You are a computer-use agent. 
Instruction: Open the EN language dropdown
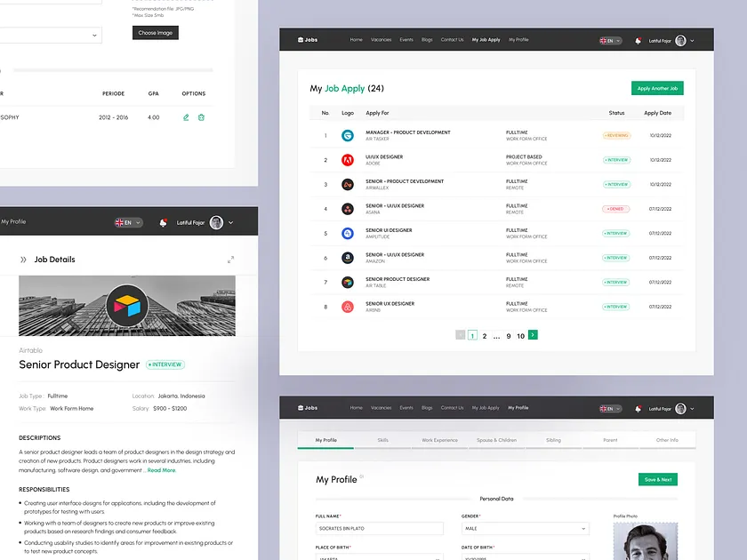click(608, 39)
